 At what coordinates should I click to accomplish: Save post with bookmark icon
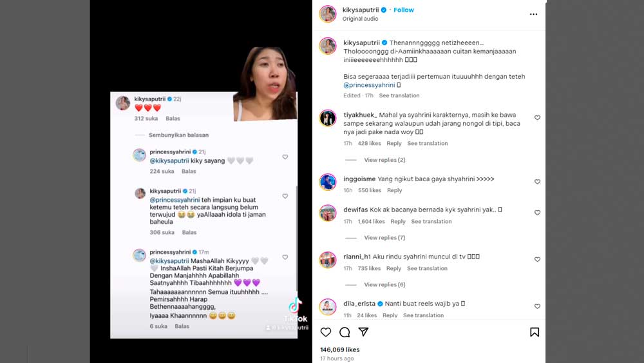(534, 332)
